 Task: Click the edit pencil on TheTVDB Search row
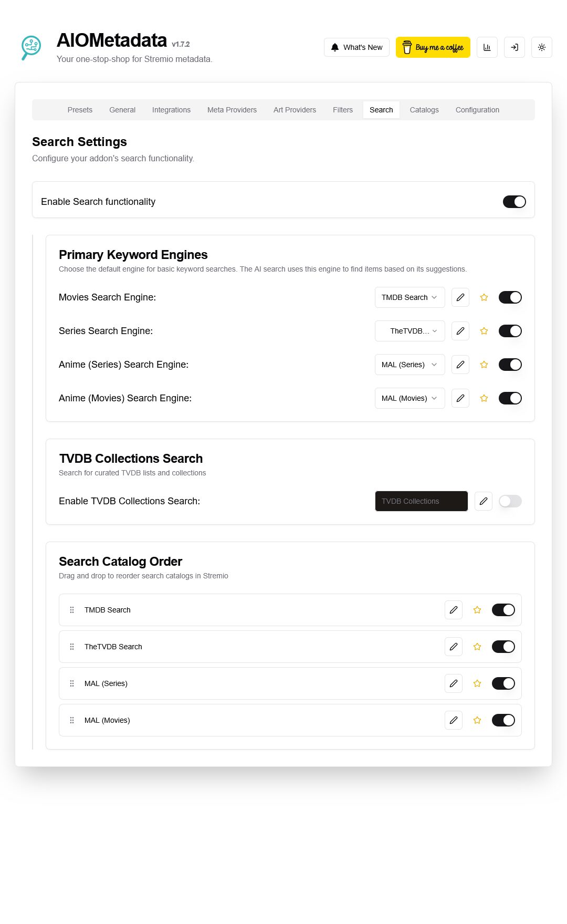453,647
